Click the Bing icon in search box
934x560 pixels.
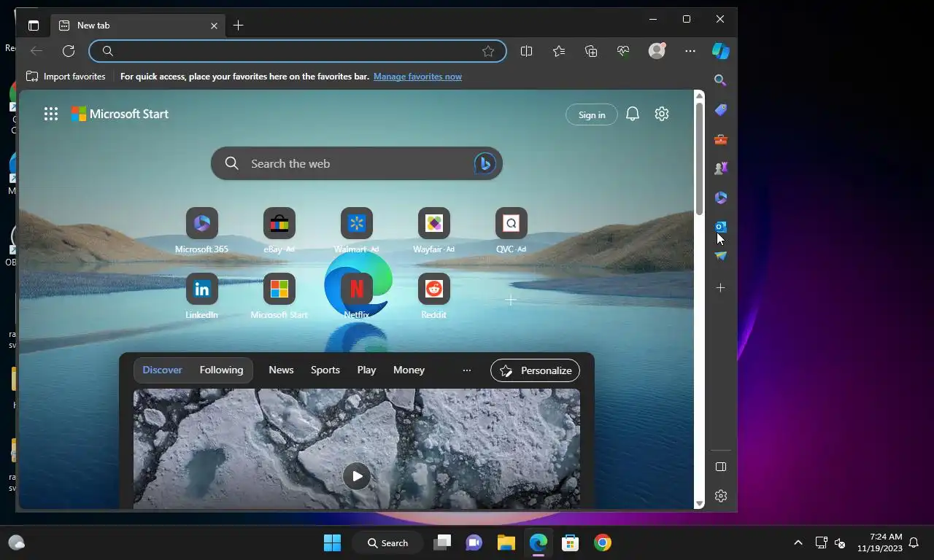[485, 163]
